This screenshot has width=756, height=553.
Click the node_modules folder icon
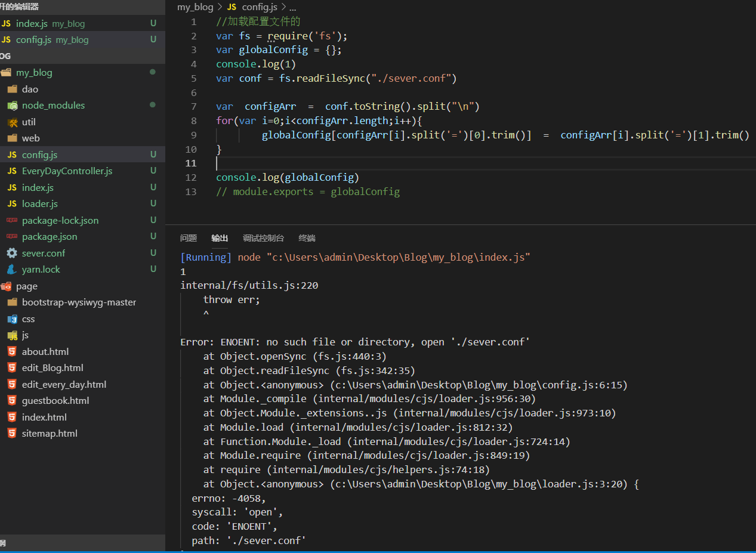12,106
